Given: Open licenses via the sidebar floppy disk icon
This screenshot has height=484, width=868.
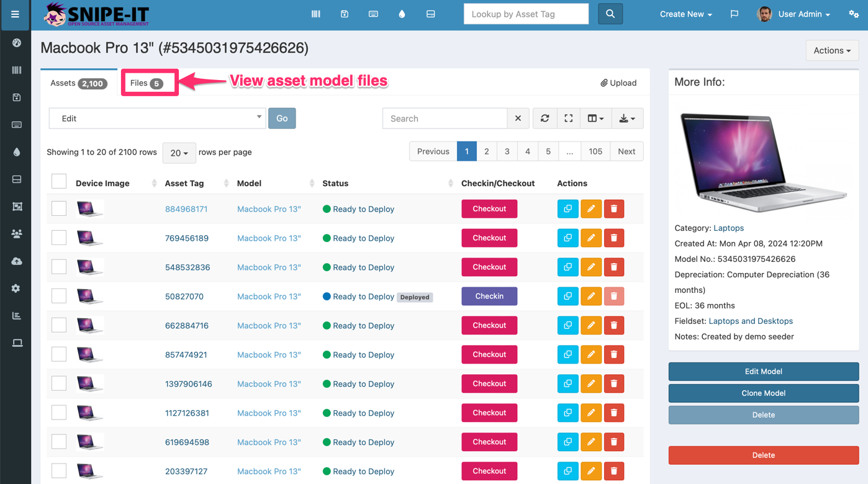Looking at the screenshot, I should click(17, 97).
